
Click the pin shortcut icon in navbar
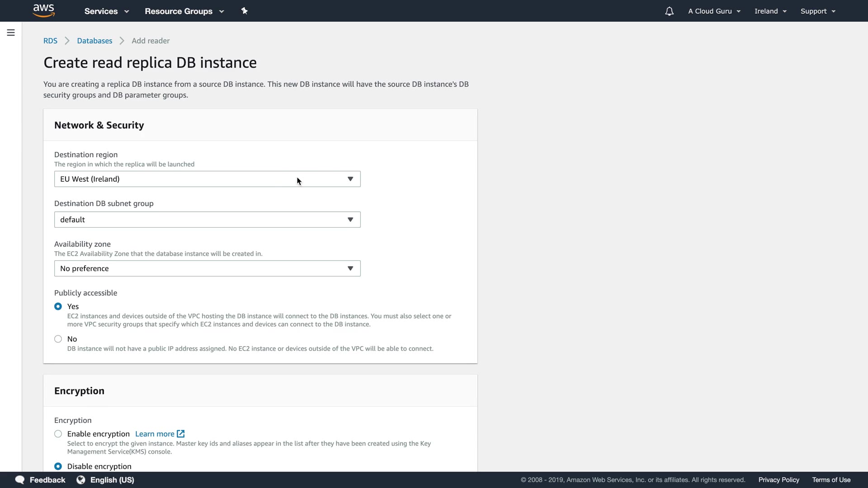pyautogui.click(x=244, y=11)
